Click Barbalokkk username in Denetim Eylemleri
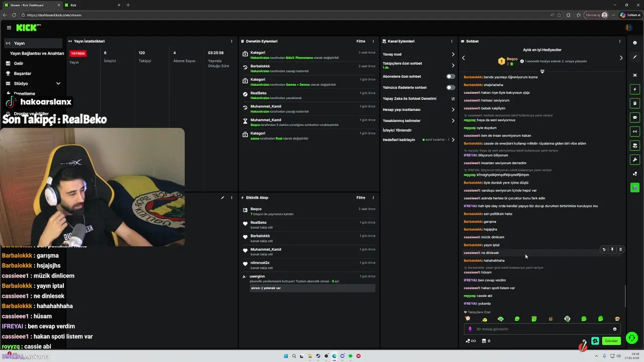Screen dimensions: 644x362 click(260, 66)
